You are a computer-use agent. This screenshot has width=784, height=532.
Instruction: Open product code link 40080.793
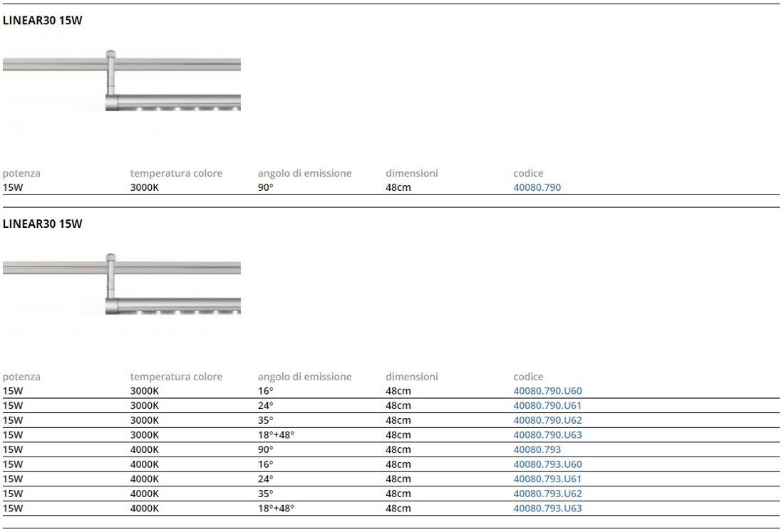(537, 450)
